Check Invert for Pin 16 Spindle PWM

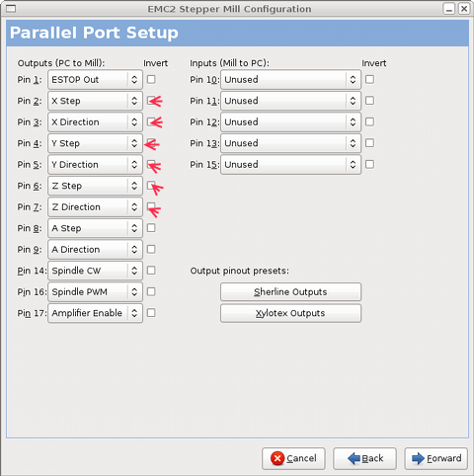tap(151, 291)
